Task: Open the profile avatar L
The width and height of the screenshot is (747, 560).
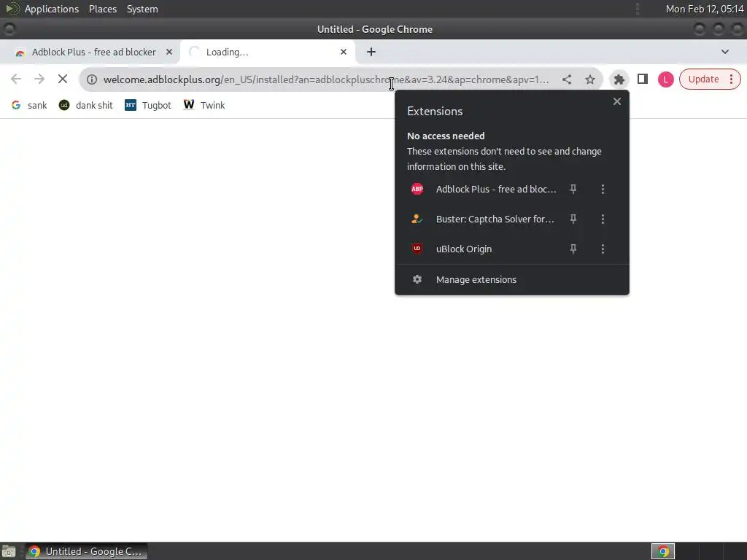Action: click(665, 79)
